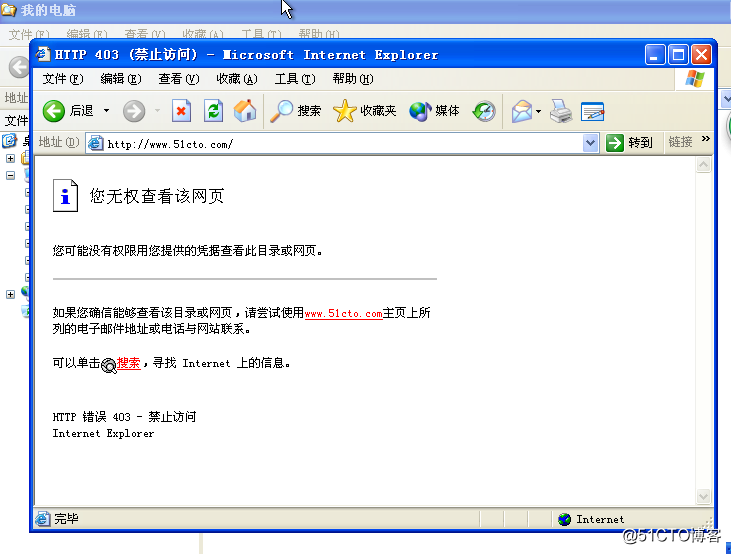Open the 编辑(E) menu in Internet Explorer

[121, 79]
